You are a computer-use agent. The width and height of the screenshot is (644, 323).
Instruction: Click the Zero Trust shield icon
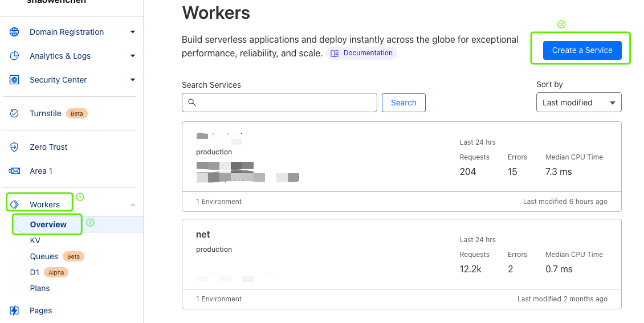click(14, 147)
